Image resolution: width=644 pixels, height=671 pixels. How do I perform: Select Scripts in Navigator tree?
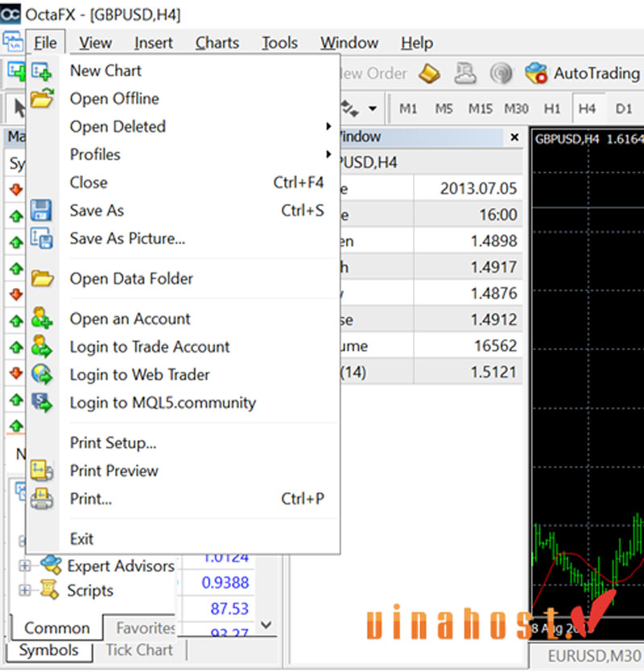pyautogui.click(x=90, y=591)
